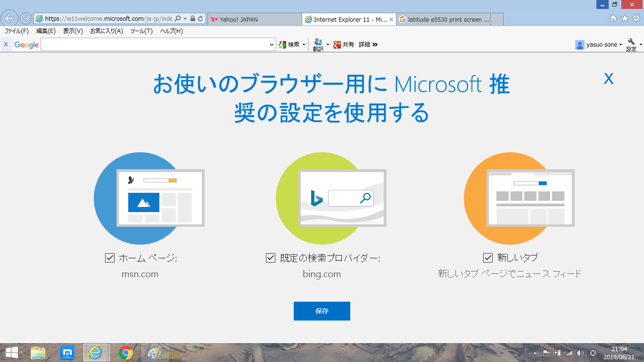Uncheck the 新しいタブ checkbox
This screenshot has width=644, height=362.
[x=488, y=258]
